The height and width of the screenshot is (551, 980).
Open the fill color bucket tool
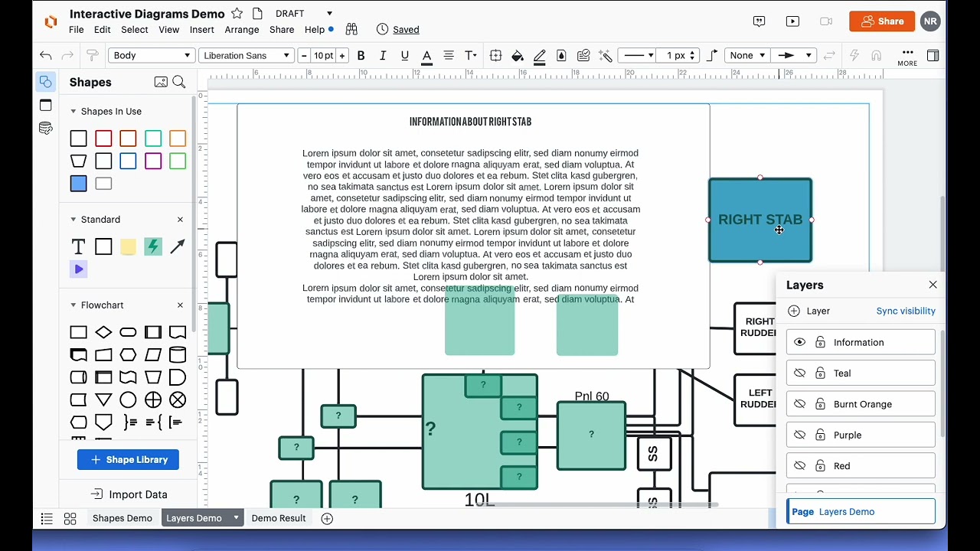(x=518, y=55)
